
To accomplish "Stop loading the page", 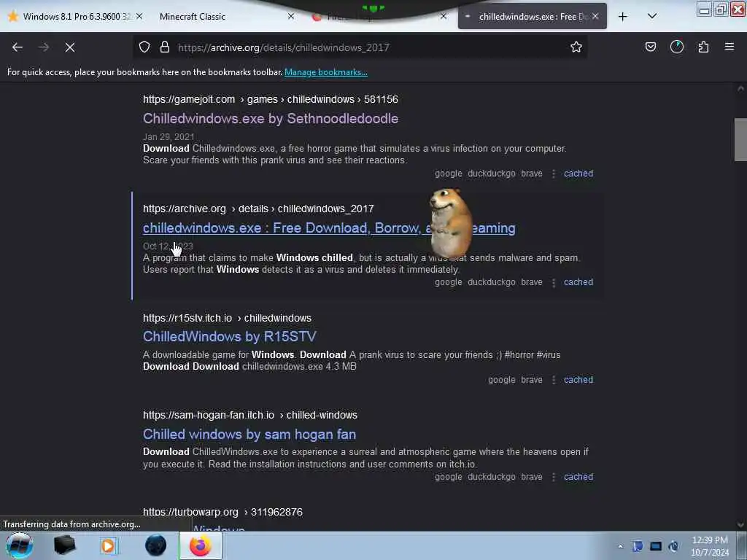I will 70,47.
